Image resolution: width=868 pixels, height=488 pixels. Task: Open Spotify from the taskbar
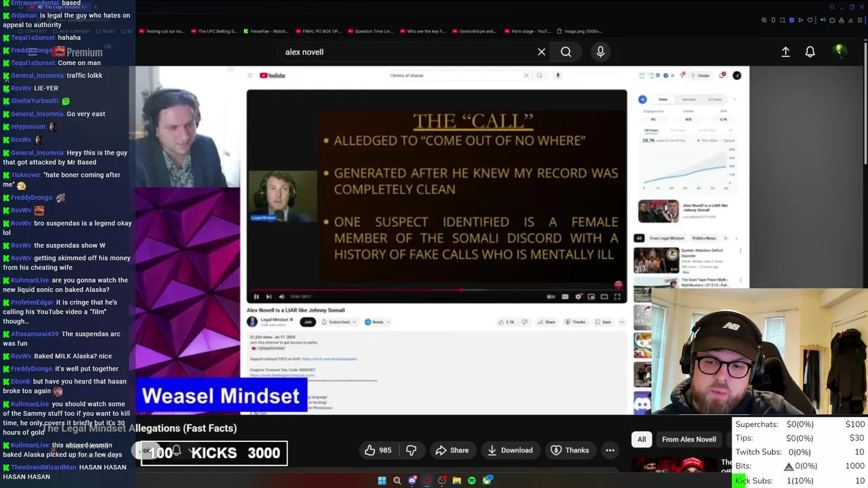click(x=472, y=481)
